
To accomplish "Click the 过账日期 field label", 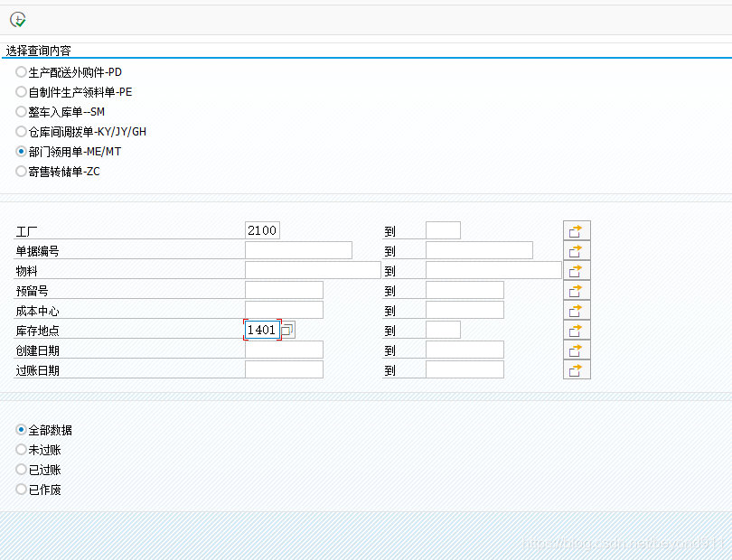I will coord(37,370).
